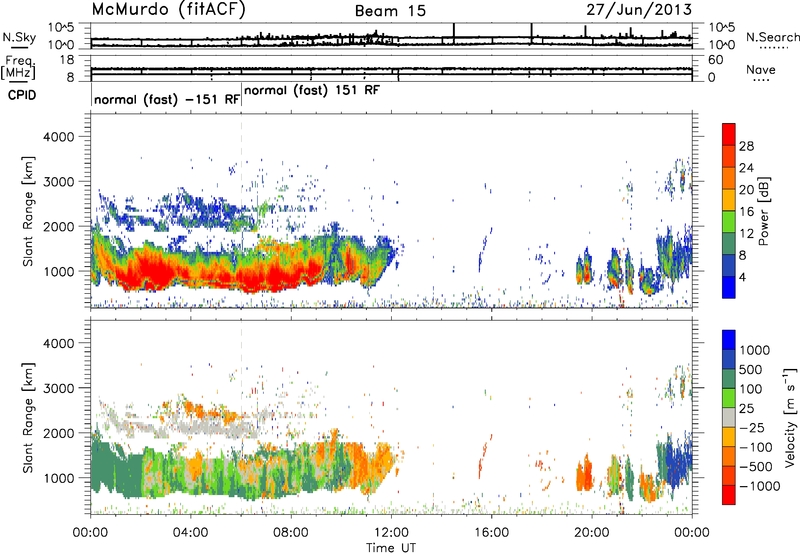Click the '3000' tick on the power panel
This screenshot has width=800, height=554.
pos(58,182)
